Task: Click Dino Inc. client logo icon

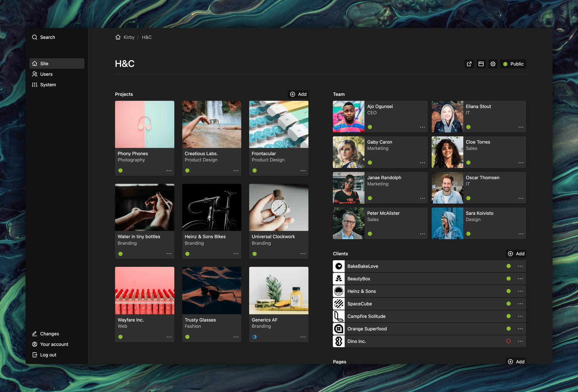Action: 339,341
